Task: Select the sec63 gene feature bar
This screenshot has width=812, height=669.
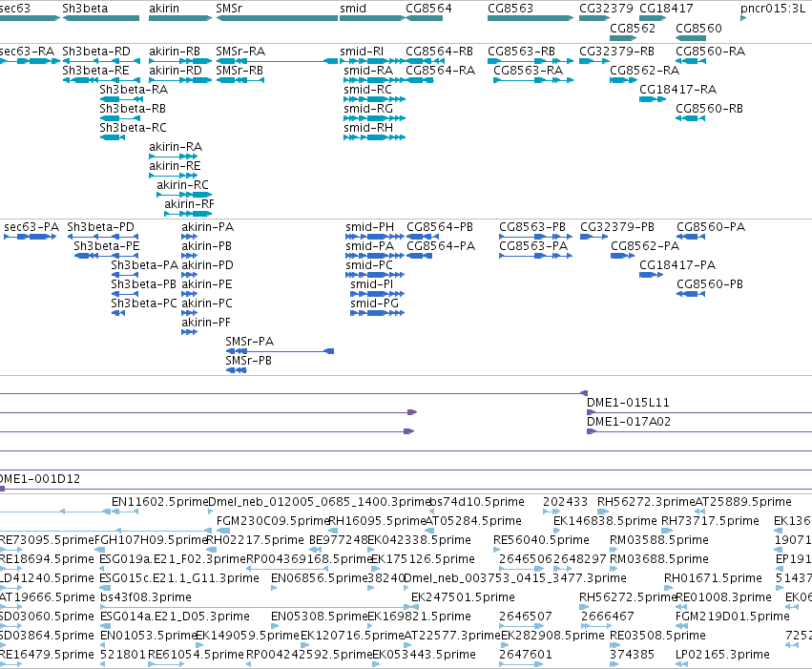Action: [30, 18]
